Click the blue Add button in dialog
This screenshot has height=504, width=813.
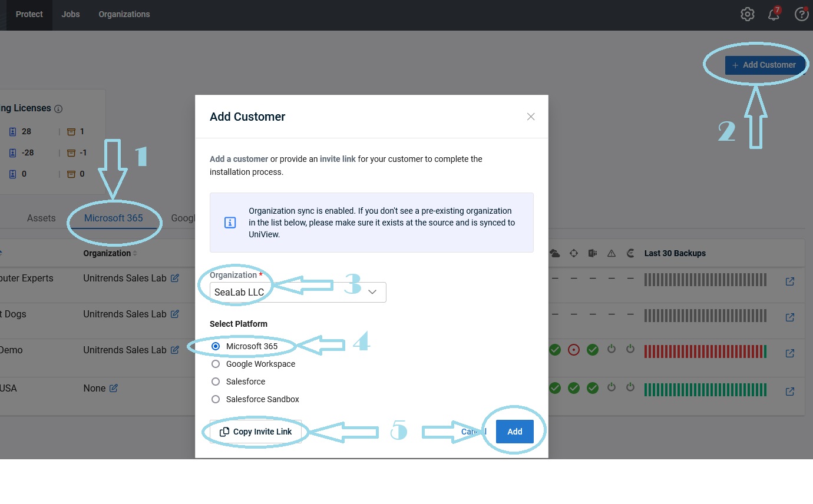515,432
